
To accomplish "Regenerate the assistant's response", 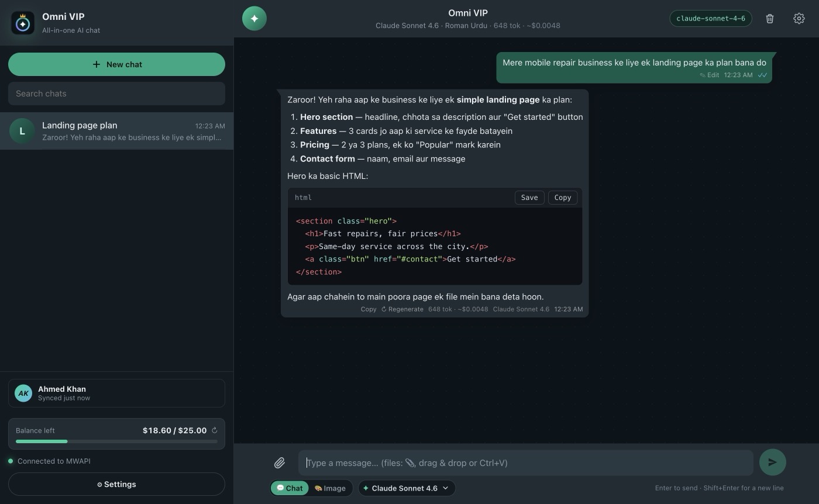I will tap(402, 309).
